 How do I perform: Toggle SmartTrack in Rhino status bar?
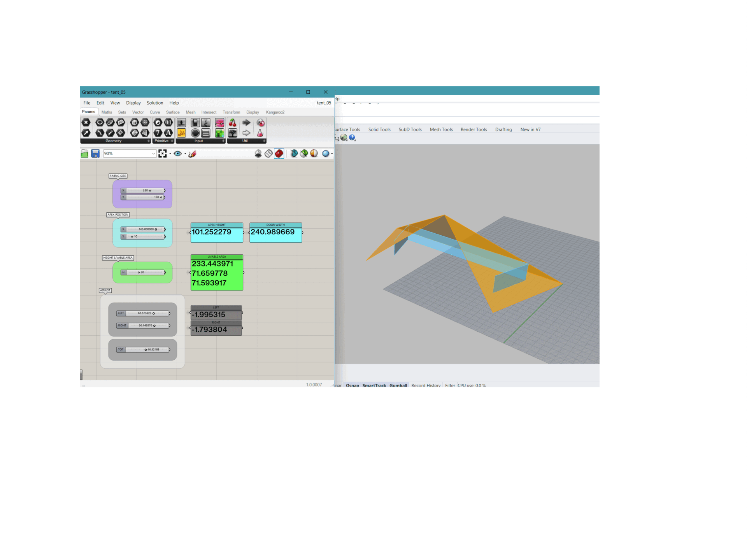click(374, 385)
